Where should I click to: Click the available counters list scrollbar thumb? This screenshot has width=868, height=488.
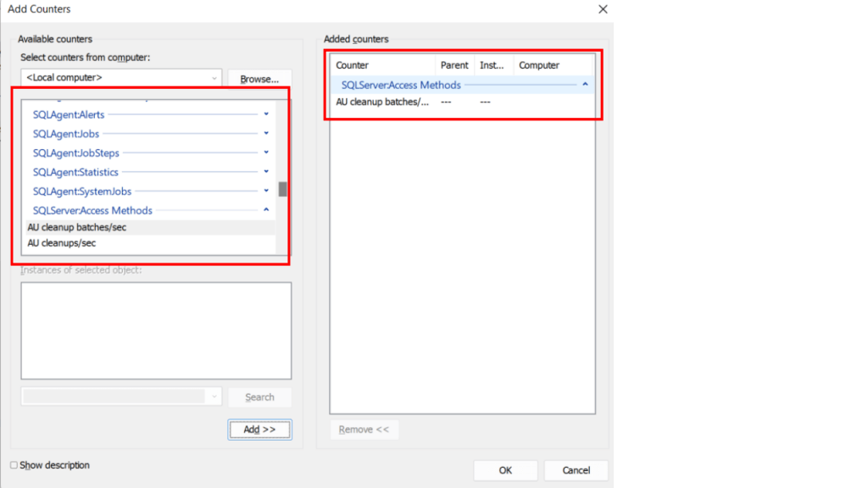pos(283,189)
